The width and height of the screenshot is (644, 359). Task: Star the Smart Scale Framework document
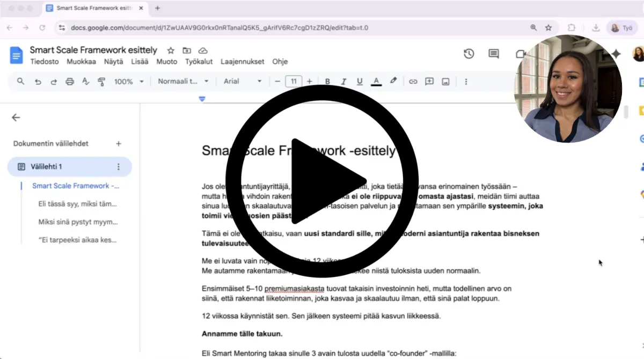[171, 50]
